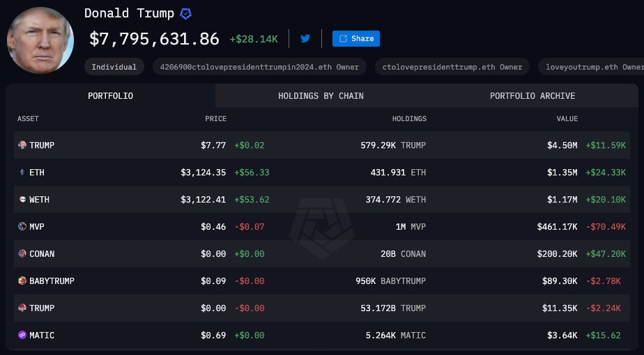Switch to the Holdings By Chain tab
The image size is (644, 355).
321,95
